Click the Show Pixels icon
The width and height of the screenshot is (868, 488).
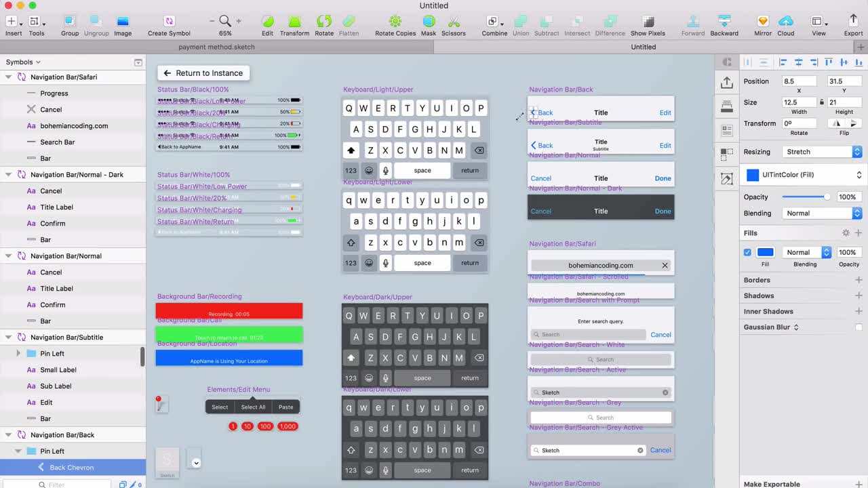(x=648, y=22)
